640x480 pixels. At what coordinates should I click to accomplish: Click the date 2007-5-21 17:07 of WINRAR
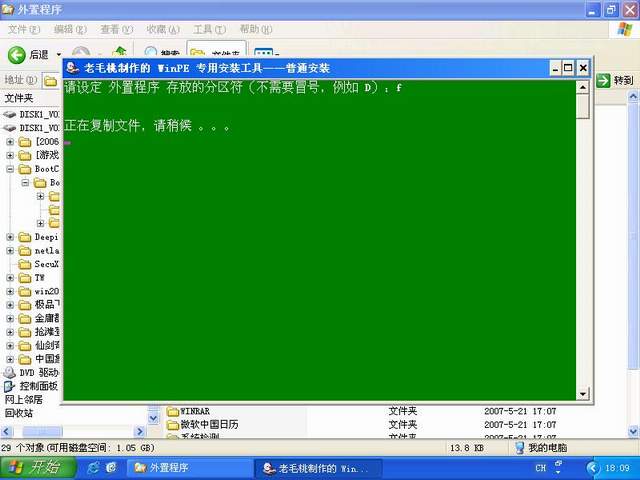520,411
